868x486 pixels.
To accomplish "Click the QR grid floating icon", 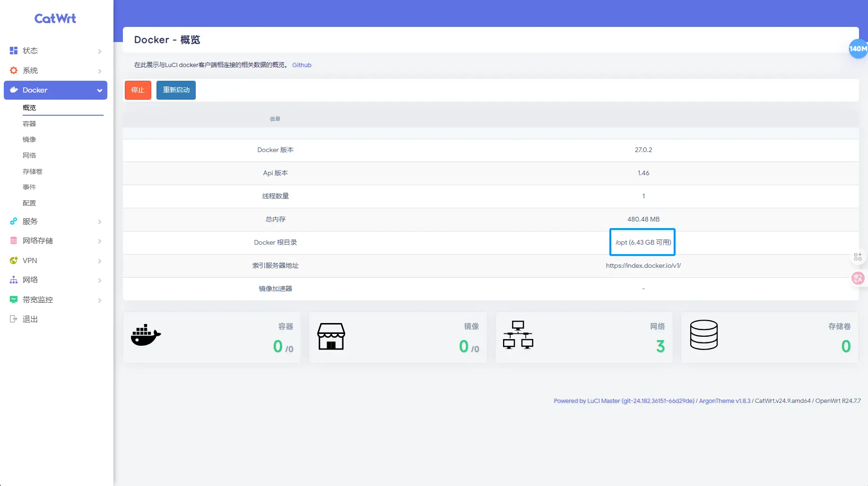I will (x=858, y=257).
